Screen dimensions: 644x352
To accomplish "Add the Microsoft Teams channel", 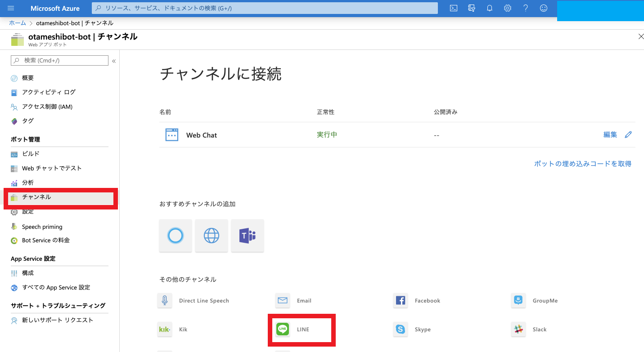I will [248, 236].
